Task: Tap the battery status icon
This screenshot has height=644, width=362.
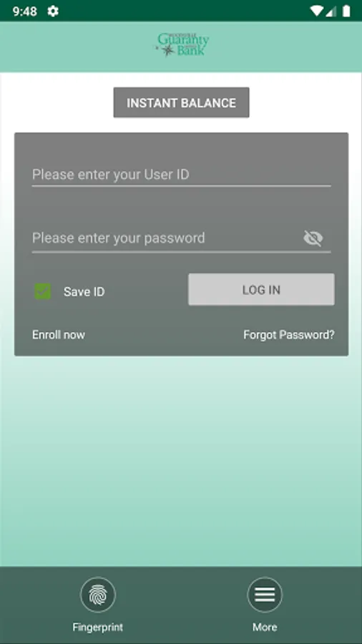Action: (x=346, y=11)
